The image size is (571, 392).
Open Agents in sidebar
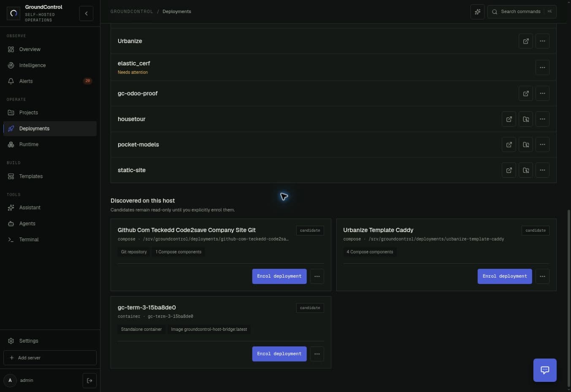tap(50, 224)
